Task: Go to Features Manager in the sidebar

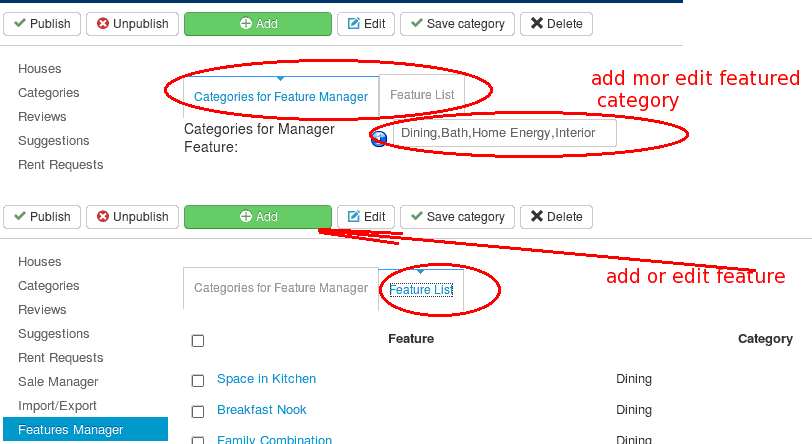Action: click(x=85, y=429)
